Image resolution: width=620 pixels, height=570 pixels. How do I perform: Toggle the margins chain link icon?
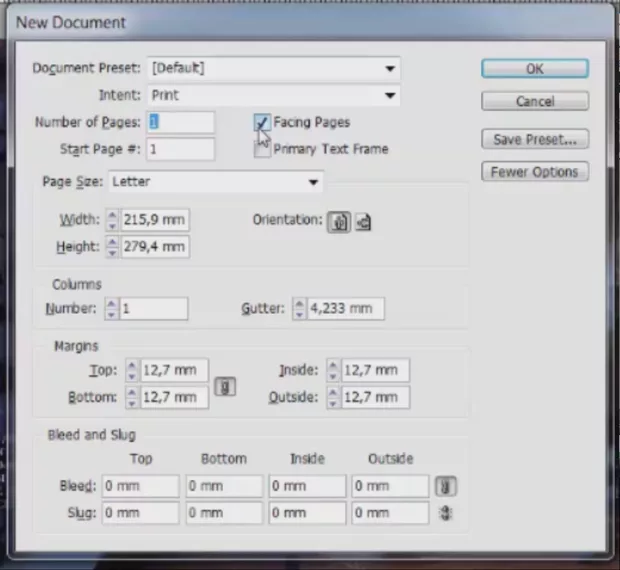tap(225, 385)
